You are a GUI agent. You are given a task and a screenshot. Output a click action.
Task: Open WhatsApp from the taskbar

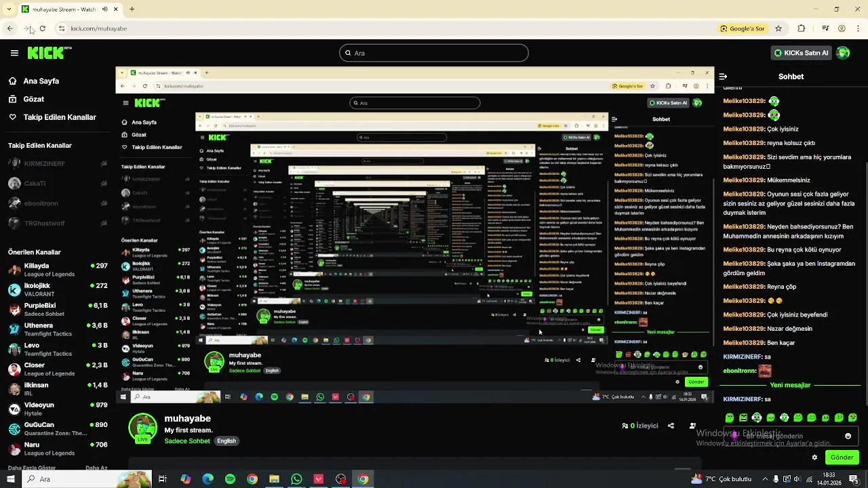click(x=296, y=479)
